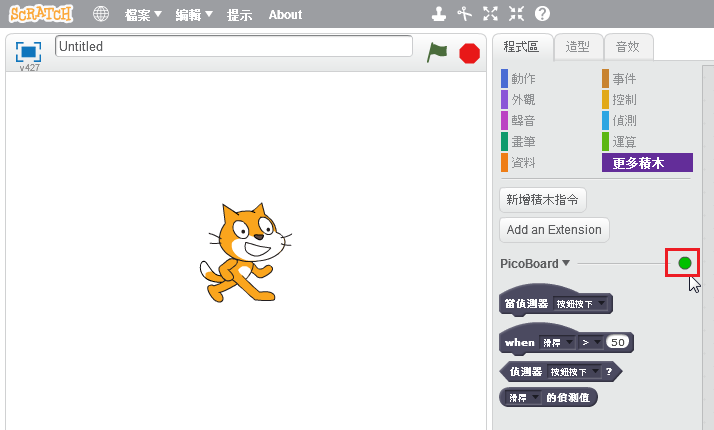
Task: Select the 聲音 sound category
Action: pyautogui.click(x=523, y=120)
